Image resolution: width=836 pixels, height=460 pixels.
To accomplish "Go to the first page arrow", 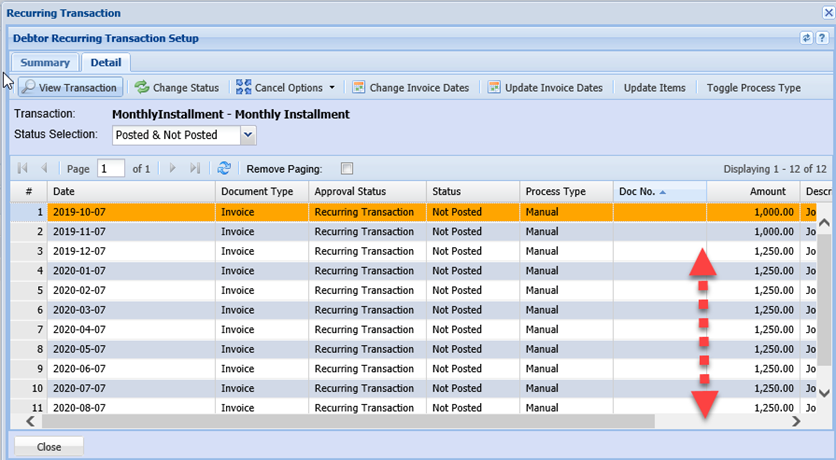I will point(23,169).
